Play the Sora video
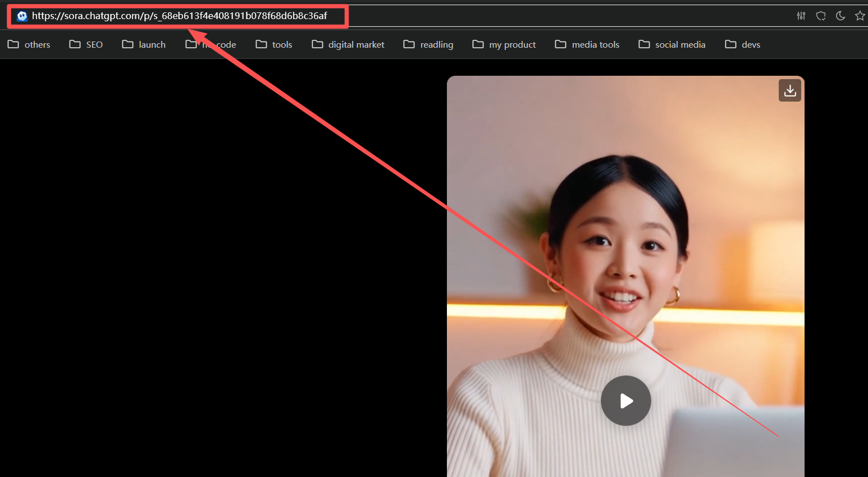 click(x=625, y=401)
